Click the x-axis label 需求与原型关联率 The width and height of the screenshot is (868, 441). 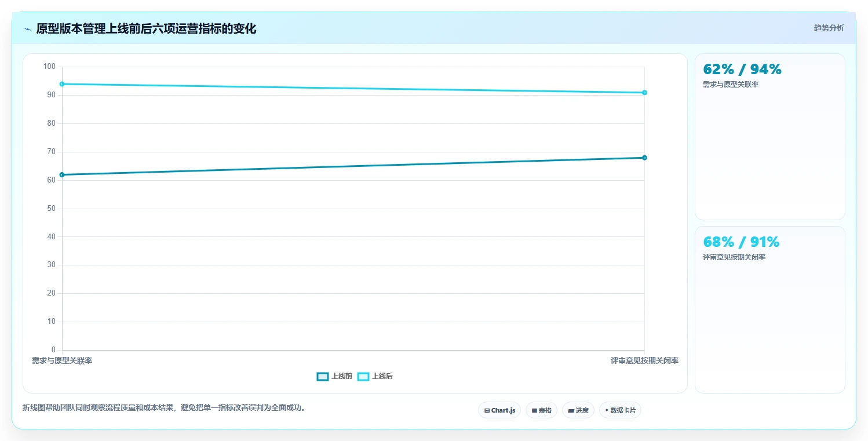[x=62, y=360]
